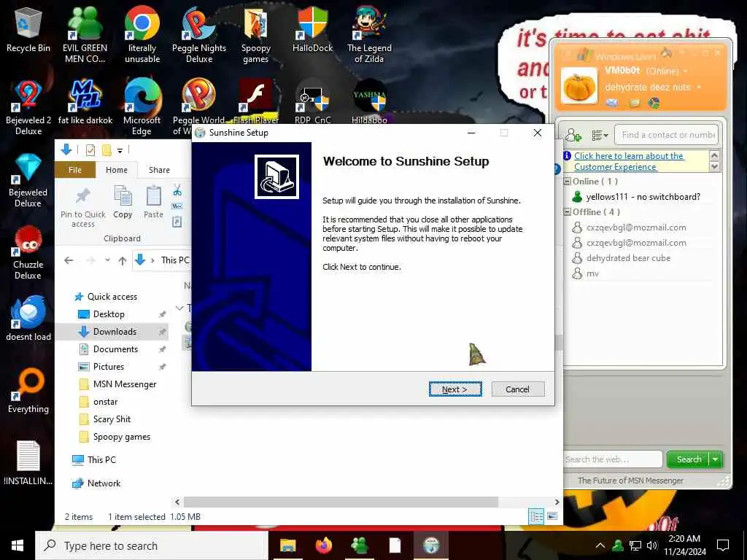Click the Copy ribbon button
This screenshot has width=747, height=560.
coord(123,203)
